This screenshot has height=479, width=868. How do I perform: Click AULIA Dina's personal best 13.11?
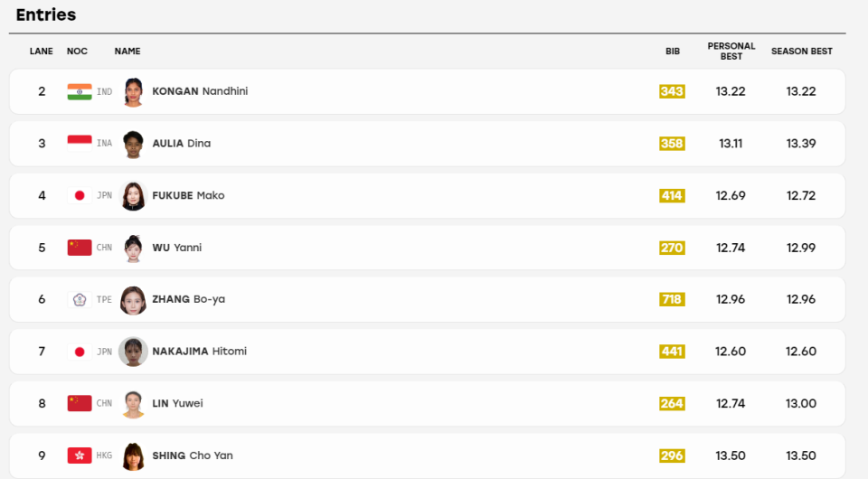point(731,144)
